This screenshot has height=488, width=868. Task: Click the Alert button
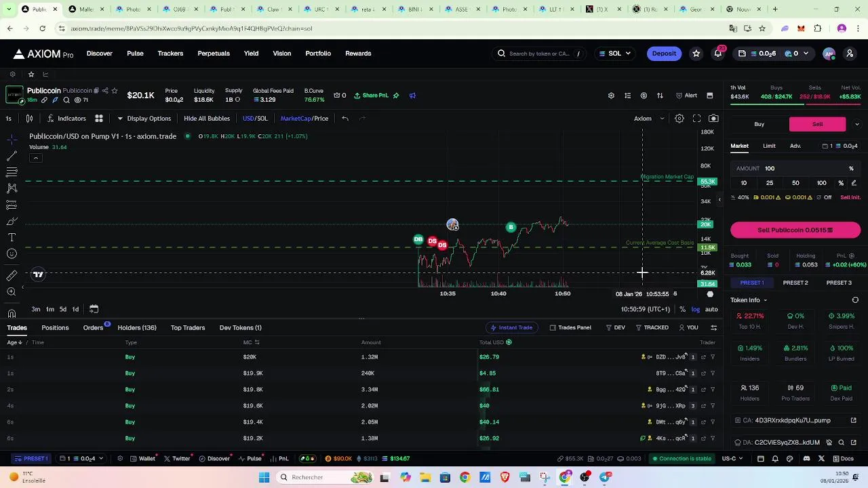point(687,96)
